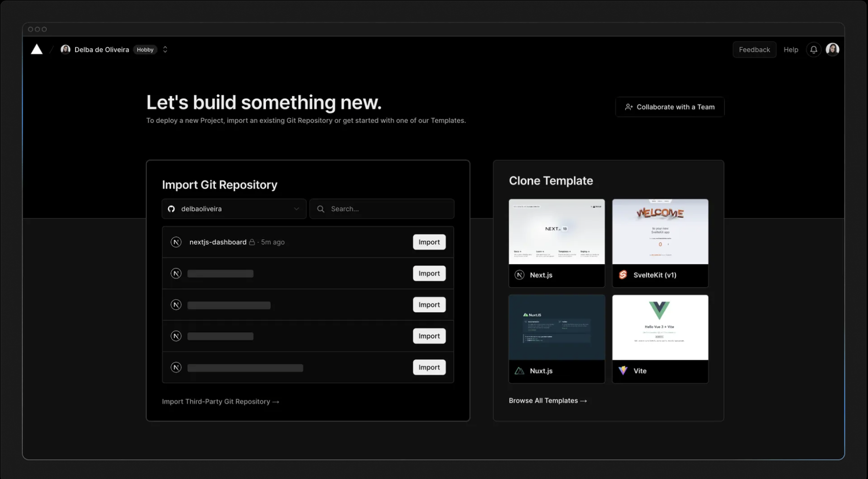This screenshot has width=868, height=479.
Task: Click the Next.js logo icon in the template card
Action: click(x=519, y=275)
